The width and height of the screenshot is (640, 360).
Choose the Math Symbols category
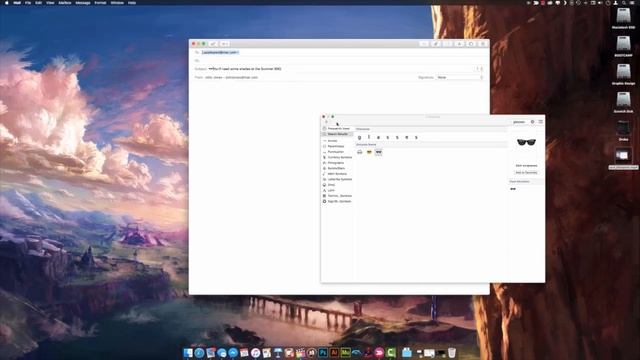pyautogui.click(x=337, y=174)
